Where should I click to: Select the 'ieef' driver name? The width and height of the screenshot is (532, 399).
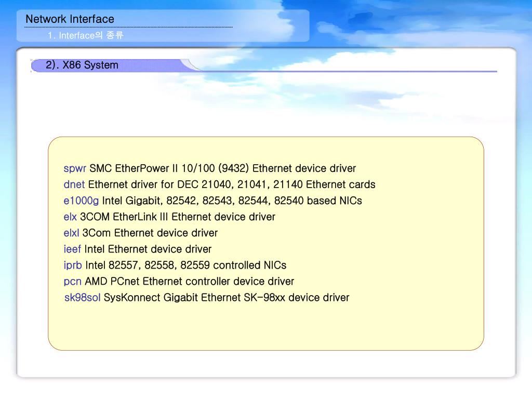coord(72,249)
